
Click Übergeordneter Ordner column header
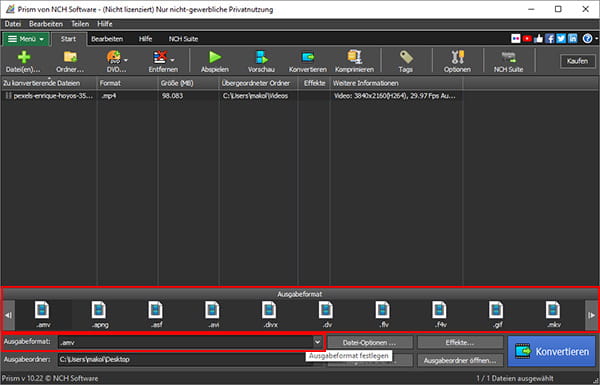click(x=258, y=83)
